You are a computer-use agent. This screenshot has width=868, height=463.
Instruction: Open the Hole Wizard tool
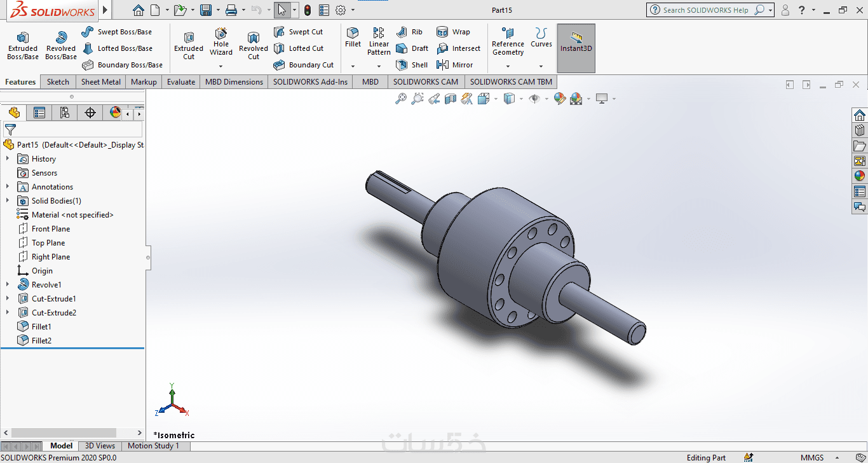pos(221,42)
